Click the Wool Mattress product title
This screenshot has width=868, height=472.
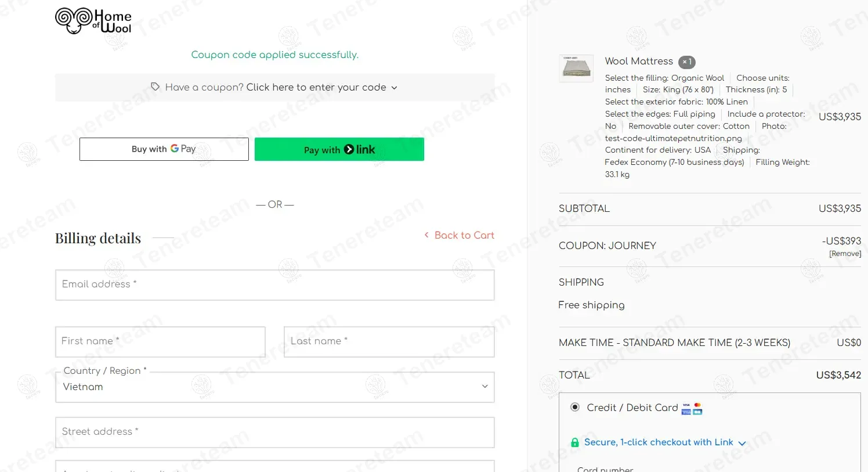coord(639,62)
